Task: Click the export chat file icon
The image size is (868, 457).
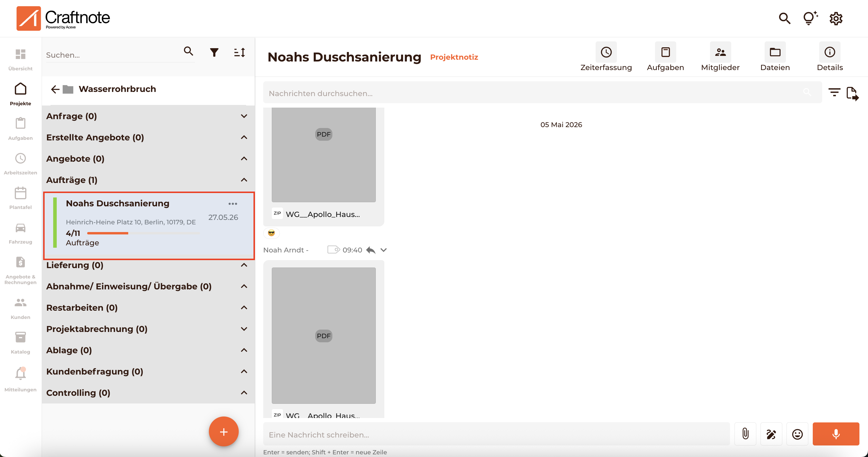Action: click(853, 93)
